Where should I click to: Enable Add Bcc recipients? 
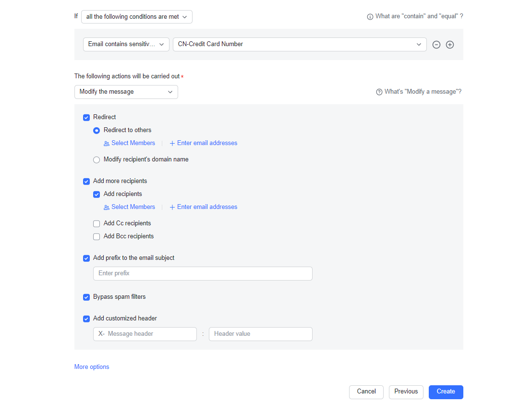[97, 236]
